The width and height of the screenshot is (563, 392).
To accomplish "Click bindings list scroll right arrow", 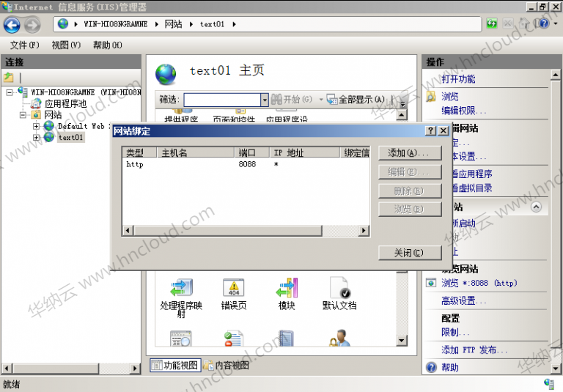I will tap(364, 230).
